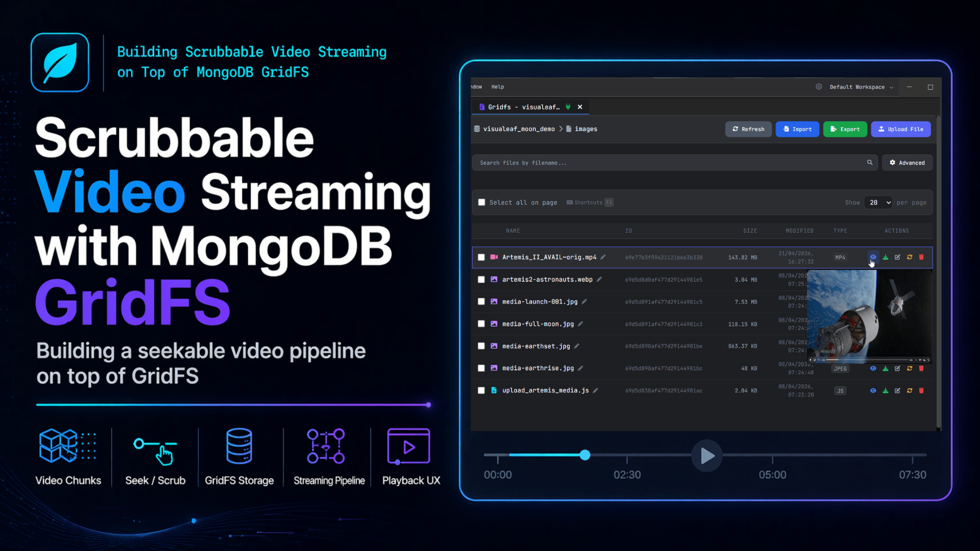
Task: Click the Artemis video preview thumbnail
Action: 869,317
